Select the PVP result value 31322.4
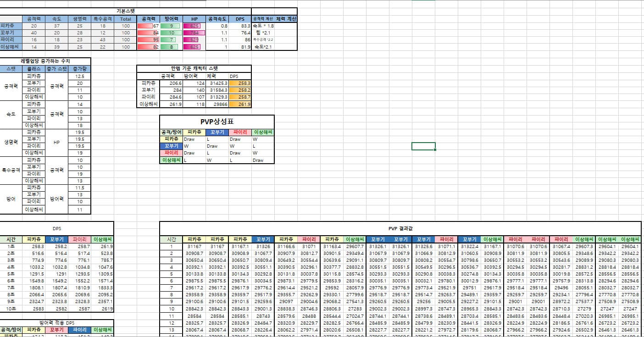Screen dimensions: 644x337 (469, 246)
